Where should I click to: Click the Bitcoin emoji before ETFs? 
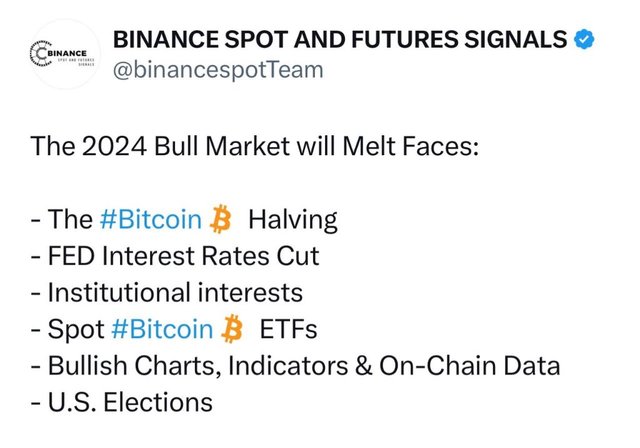tap(232, 329)
